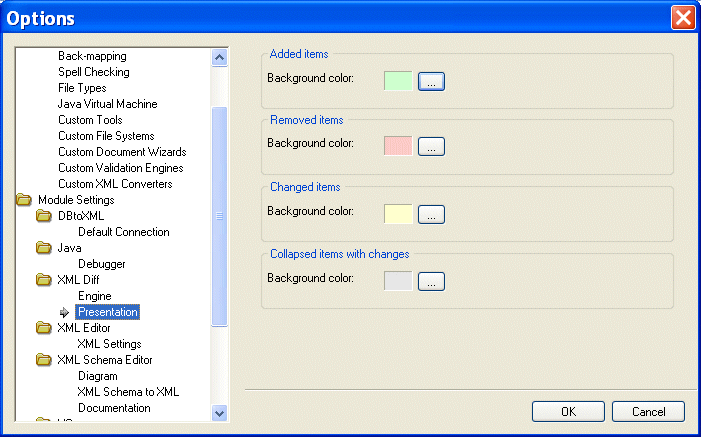The width and height of the screenshot is (701, 437).
Task: Open color chooser for Removed items
Action: tap(431, 147)
